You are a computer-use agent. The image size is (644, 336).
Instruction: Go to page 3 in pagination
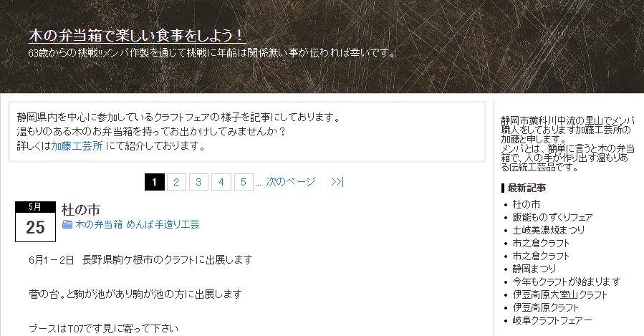198,182
